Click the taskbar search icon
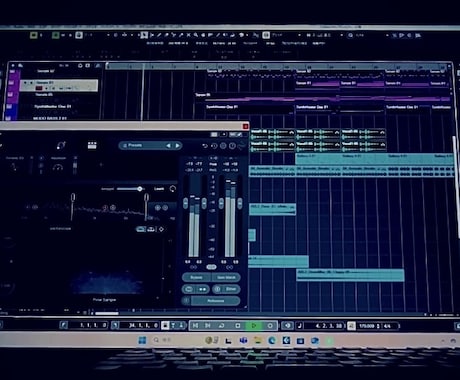The image size is (460, 380). (156, 340)
